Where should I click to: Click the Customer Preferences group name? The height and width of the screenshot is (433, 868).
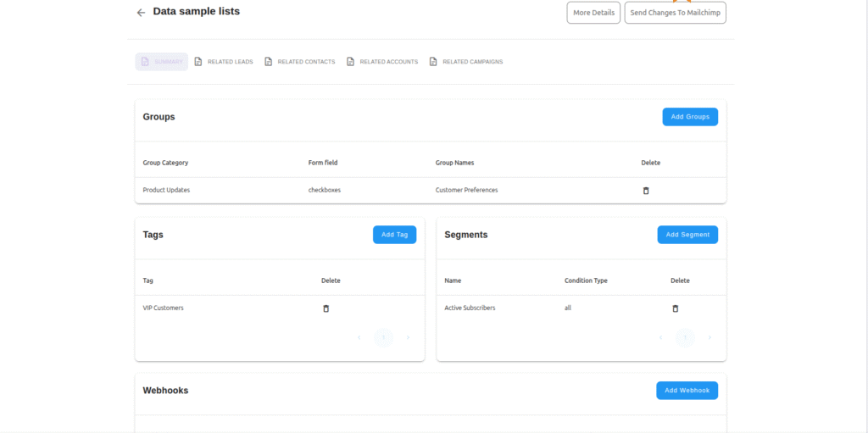tap(467, 190)
